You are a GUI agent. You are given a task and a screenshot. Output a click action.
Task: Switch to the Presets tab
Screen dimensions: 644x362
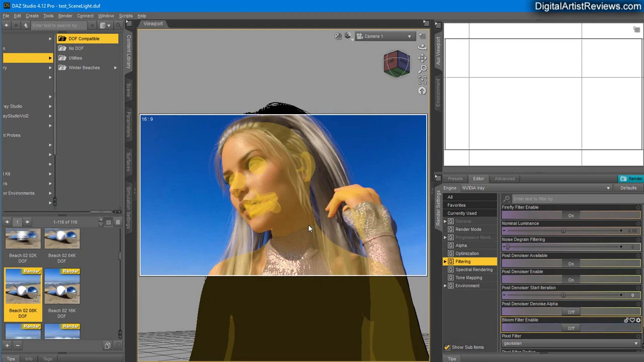pos(455,178)
